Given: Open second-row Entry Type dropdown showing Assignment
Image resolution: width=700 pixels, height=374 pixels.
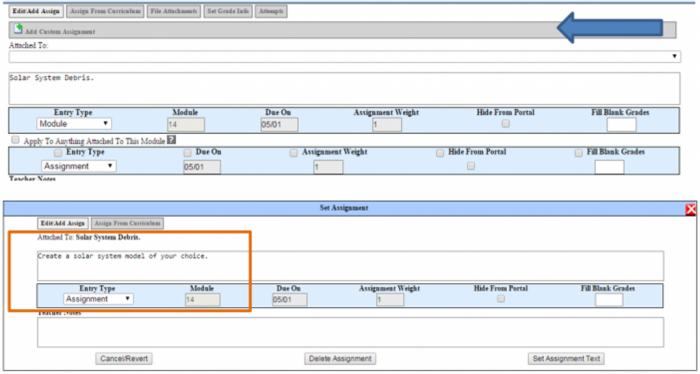Looking at the screenshot, I should (x=79, y=166).
